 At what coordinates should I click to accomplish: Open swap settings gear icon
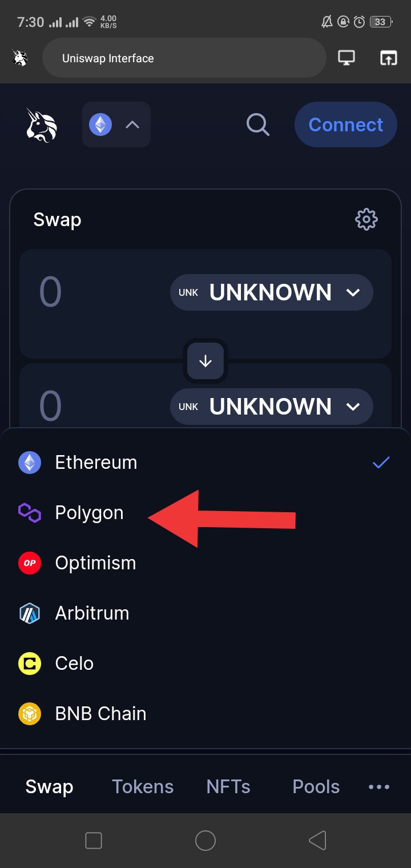click(x=366, y=219)
